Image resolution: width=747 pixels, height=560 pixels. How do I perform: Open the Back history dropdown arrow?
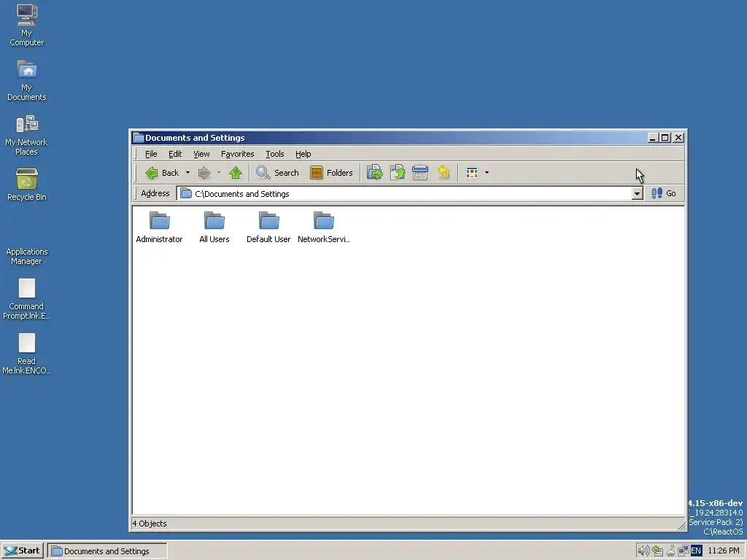[x=187, y=173]
